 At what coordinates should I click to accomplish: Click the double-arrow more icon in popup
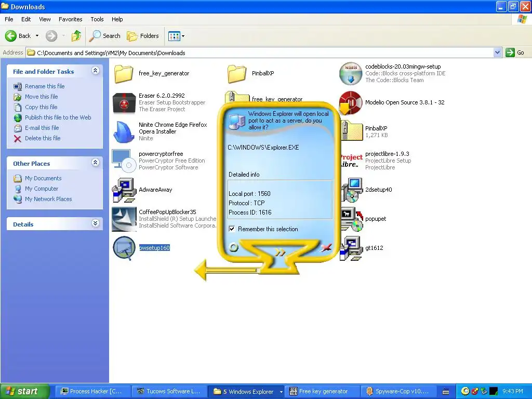pos(280,252)
